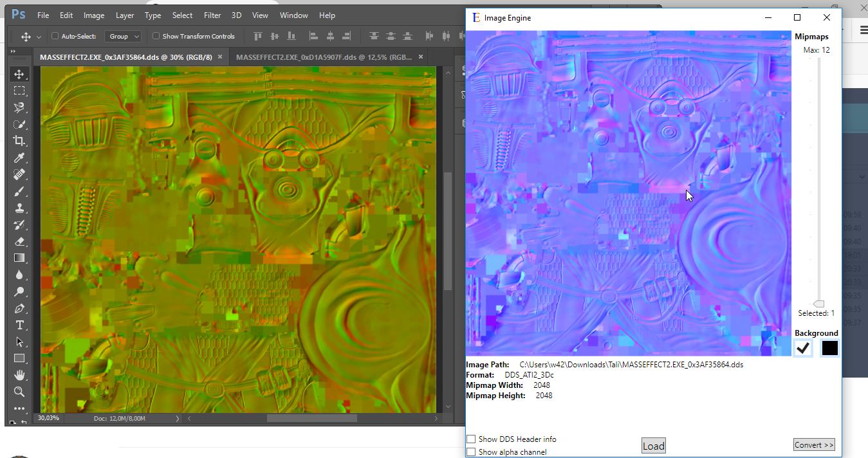Click the zoom percentage field 30,03%
This screenshot has height=458, width=868.
(49, 418)
